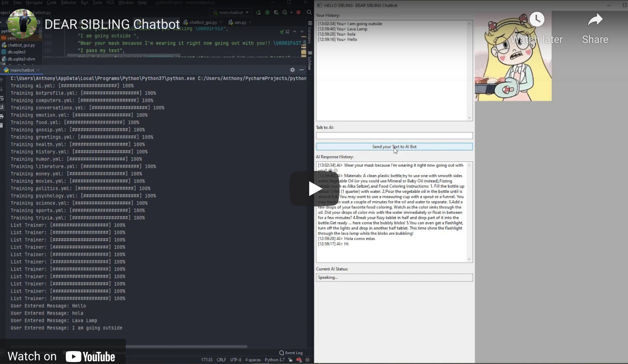Click the red error notification icon in status bar
Viewport: 628px width, 364px height.
299,360
